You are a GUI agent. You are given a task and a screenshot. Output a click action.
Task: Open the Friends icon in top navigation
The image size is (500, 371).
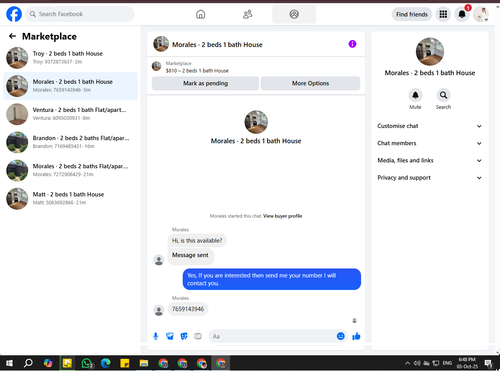[x=247, y=14]
